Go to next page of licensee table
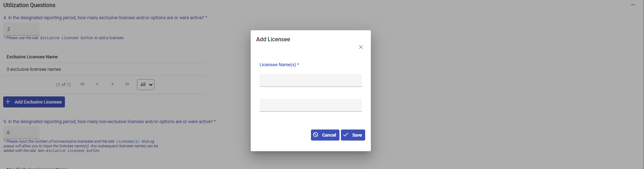The width and height of the screenshot is (644, 169). [112, 84]
